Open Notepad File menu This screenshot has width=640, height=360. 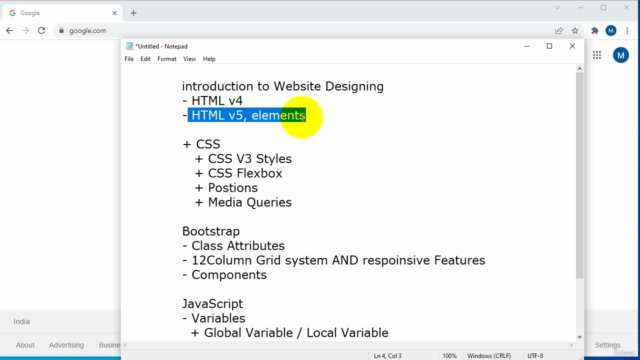tap(129, 59)
